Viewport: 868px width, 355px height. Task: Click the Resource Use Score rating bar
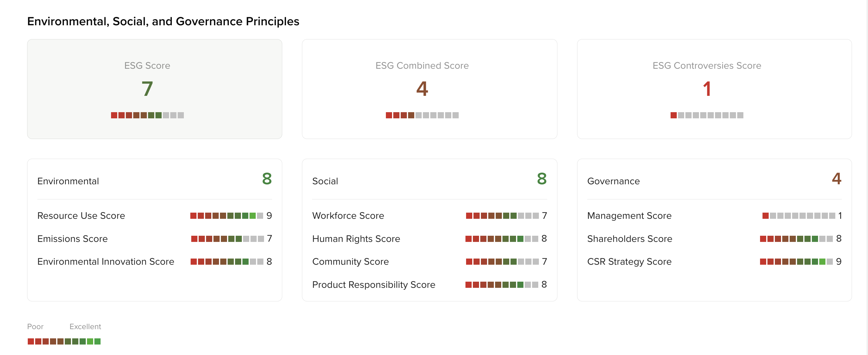pos(226,216)
